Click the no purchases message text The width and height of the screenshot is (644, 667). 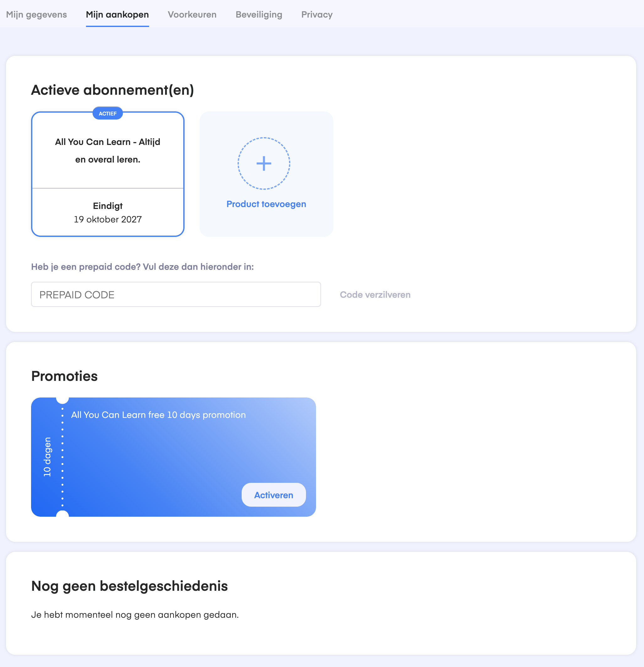pos(135,615)
